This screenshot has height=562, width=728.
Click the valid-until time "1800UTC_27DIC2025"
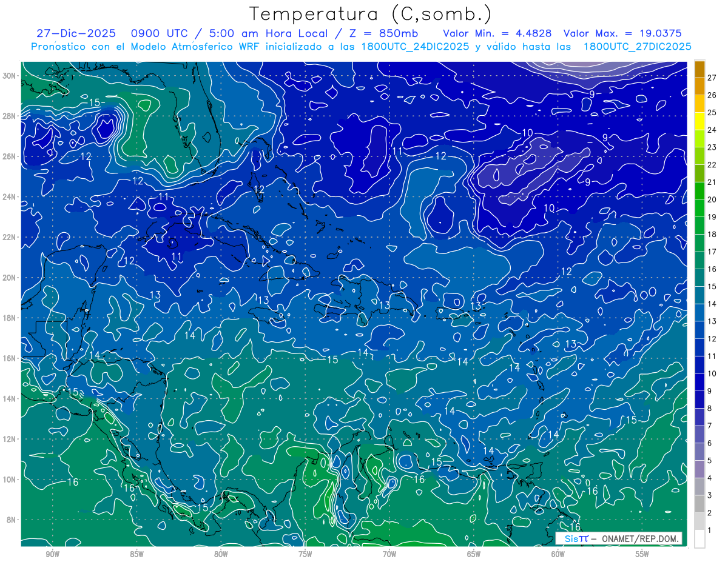637,47
